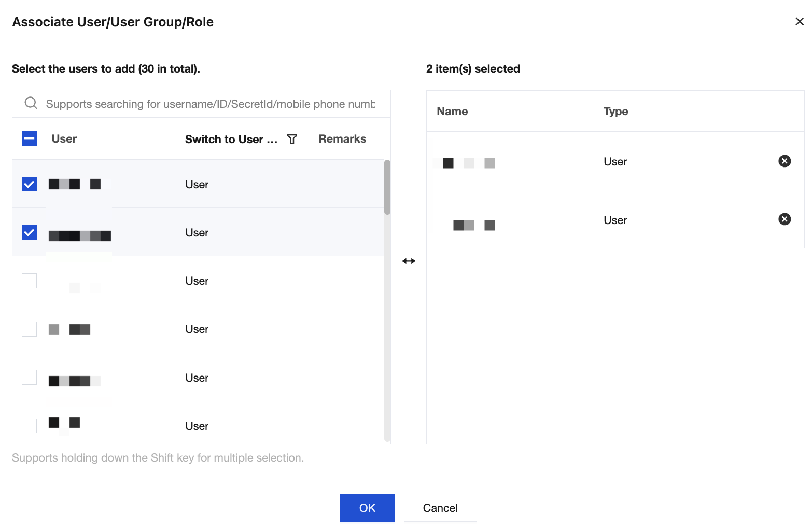
Task: Tick the fifth user row checkbox
Action: click(30, 377)
